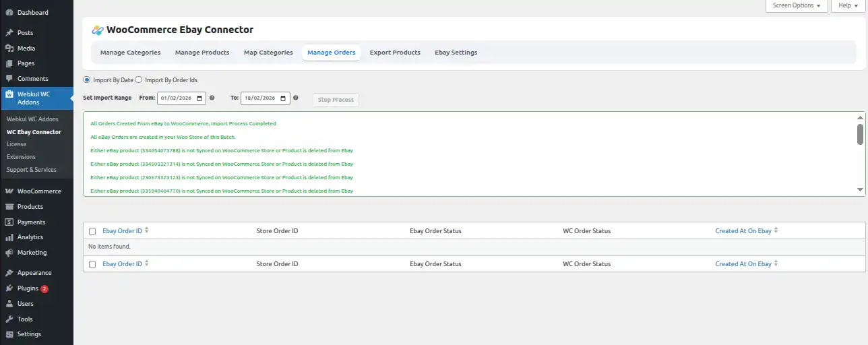The height and width of the screenshot is (345, 868).
Task: Check select-all box in table footer
Action: tap(92, 265)
